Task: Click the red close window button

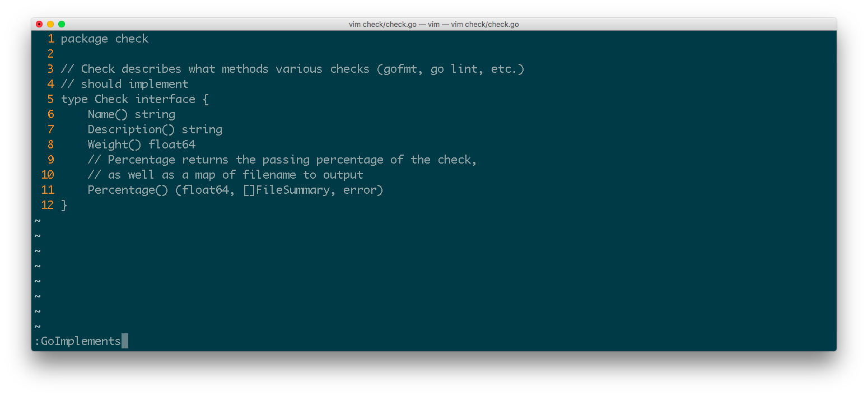Action: pos(39,24)
